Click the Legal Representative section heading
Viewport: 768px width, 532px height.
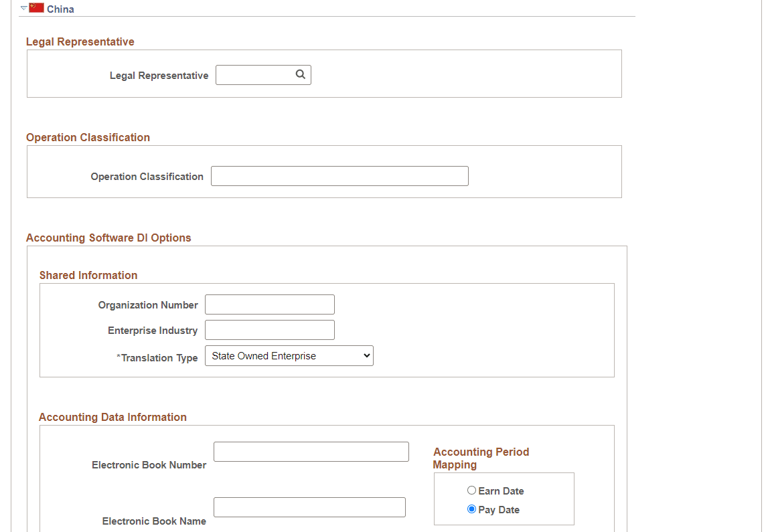pos(80,41)
